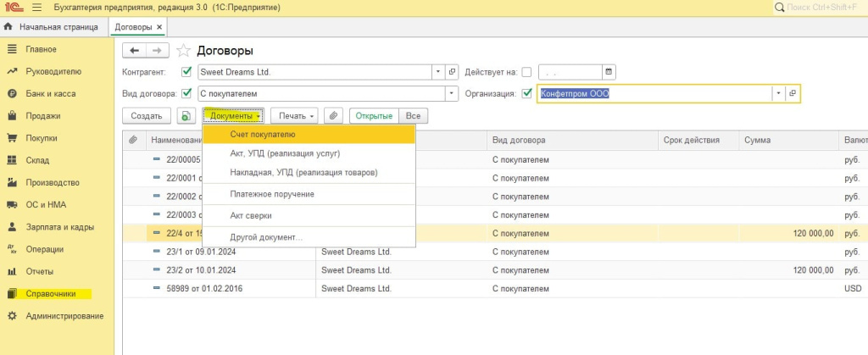The image size is (868, 355).
Task: Open the main hamburger menu
Action: point(37,8)
